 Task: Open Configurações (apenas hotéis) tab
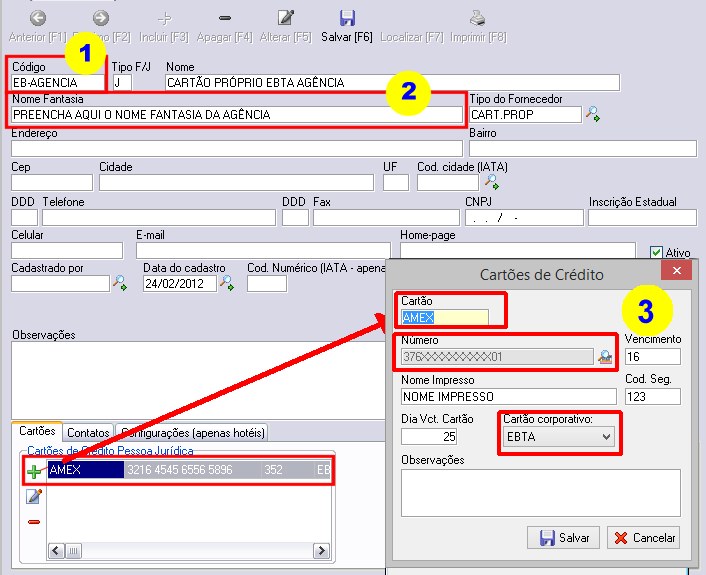192,433
